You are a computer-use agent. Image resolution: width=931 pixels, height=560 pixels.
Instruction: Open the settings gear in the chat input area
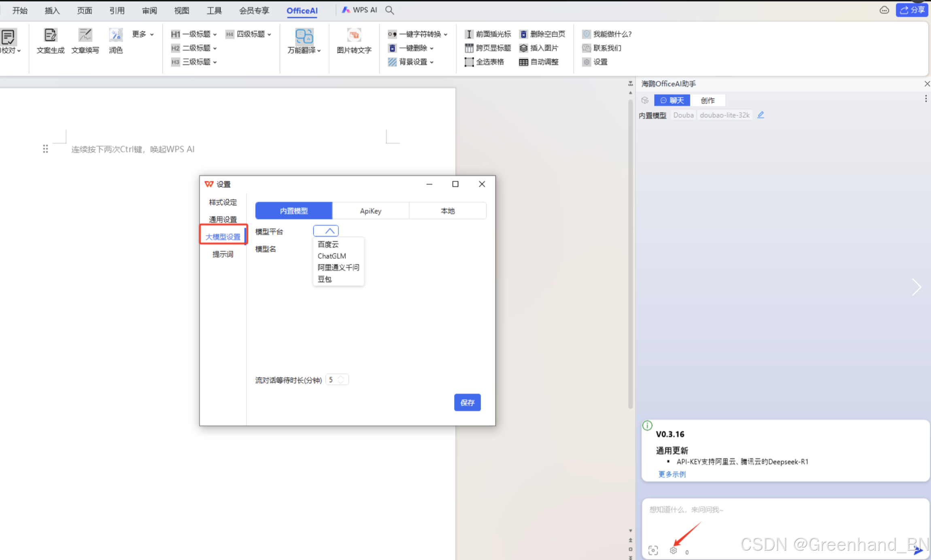click(x=673, y=550)
